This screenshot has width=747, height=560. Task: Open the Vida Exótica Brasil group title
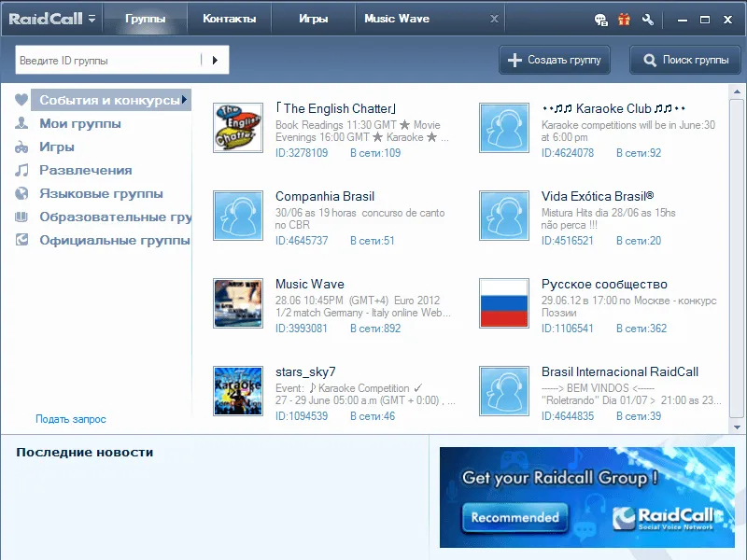click(598, 196)
